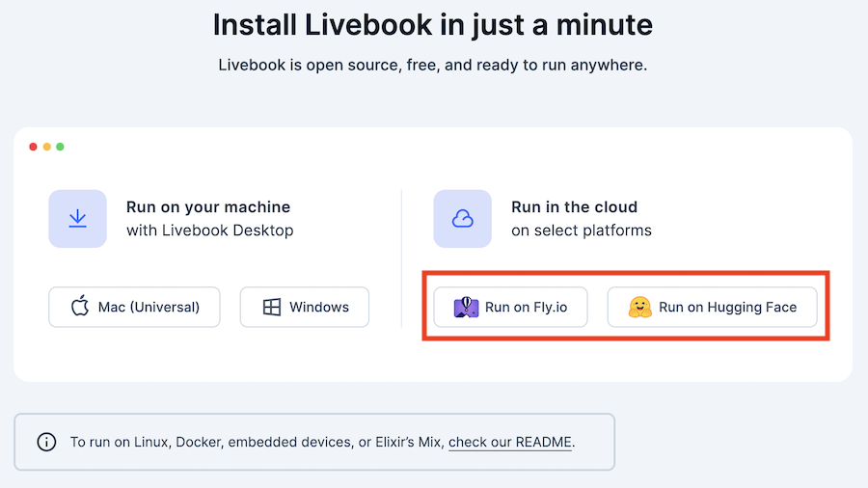The image size is (868, 488).
Task: Click the Mac (Universal) download button
Action: pos(134,307)
